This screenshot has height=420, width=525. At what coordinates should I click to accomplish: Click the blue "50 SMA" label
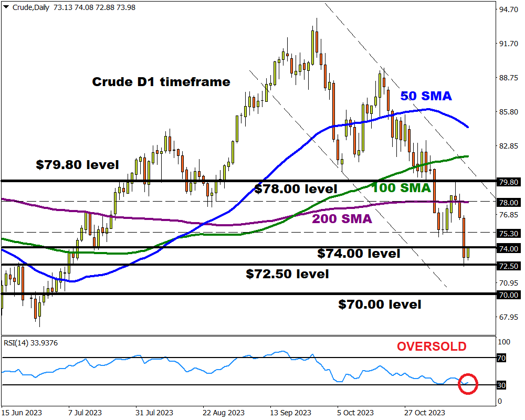[426, 96]
